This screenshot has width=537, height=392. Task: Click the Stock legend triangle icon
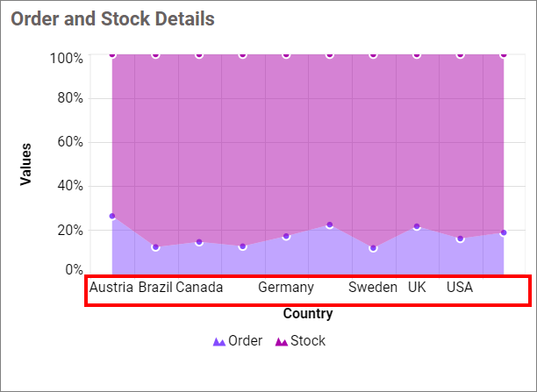coord(282,341)
